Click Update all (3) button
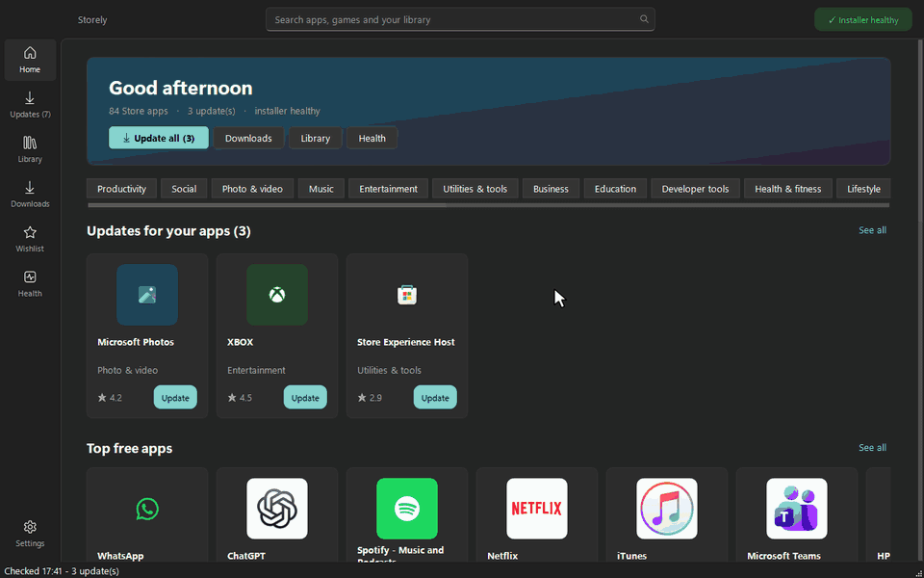The width and height of the screenshot is (924, 578). point(159,138)
